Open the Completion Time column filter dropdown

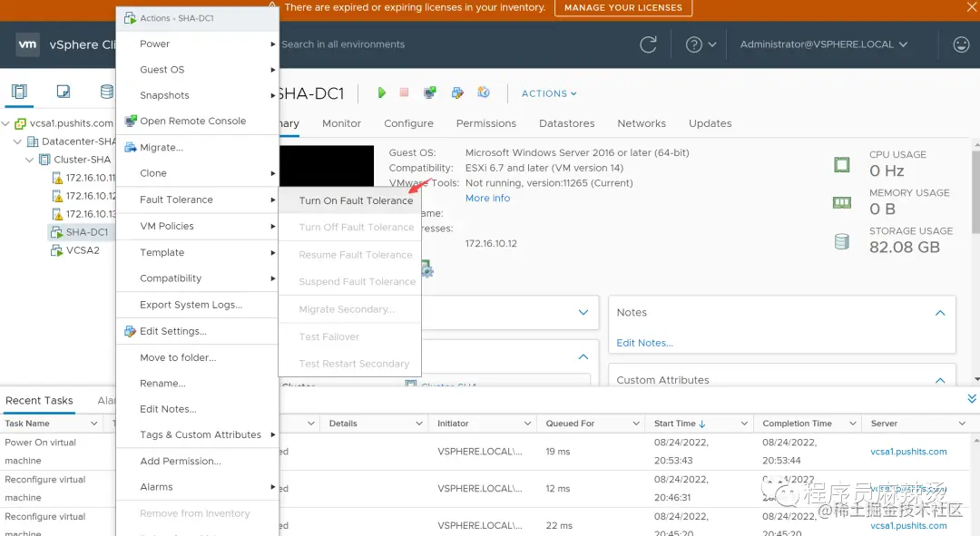click(852, 424)
